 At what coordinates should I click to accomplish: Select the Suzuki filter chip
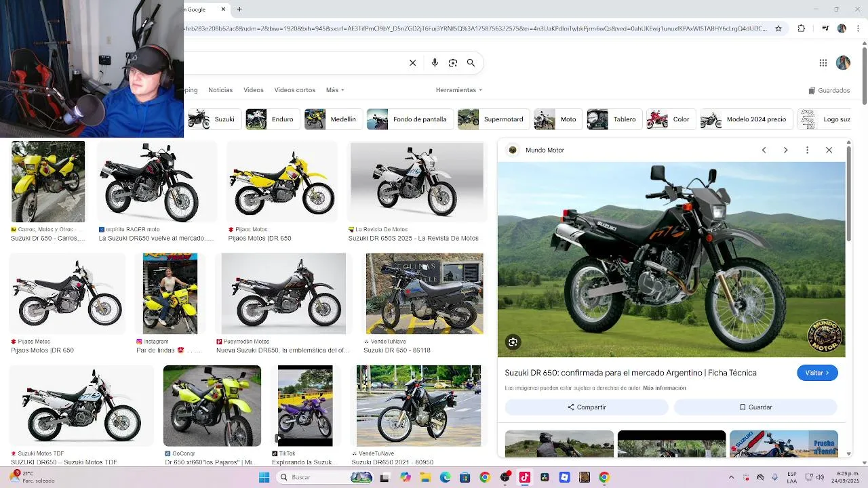coord(212,119)
